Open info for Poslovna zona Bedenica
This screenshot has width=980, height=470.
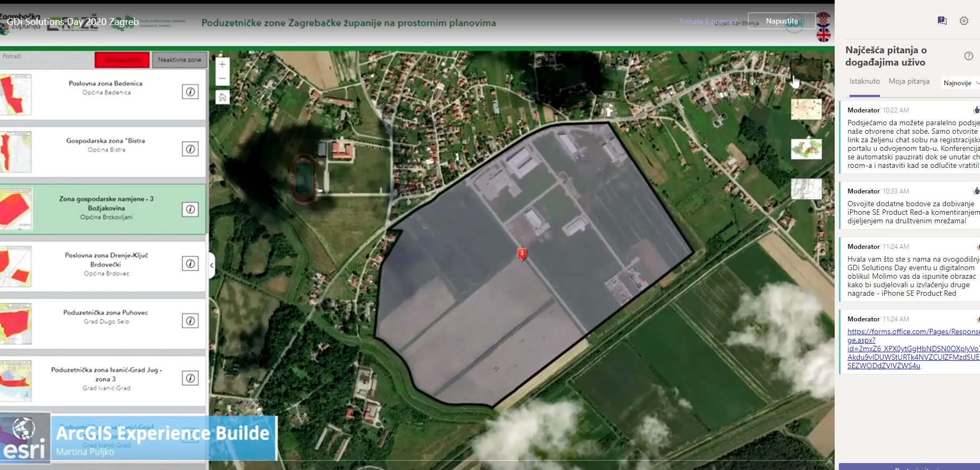191,92
